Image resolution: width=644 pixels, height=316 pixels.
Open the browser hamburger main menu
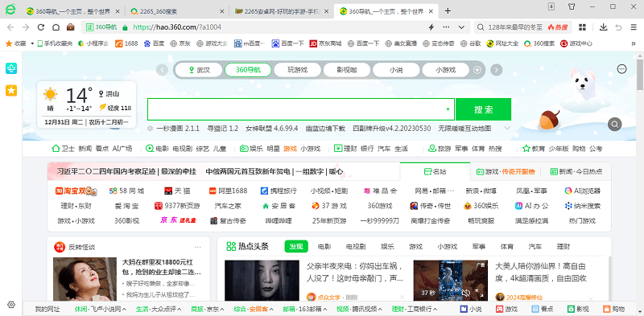coord(634,27)
